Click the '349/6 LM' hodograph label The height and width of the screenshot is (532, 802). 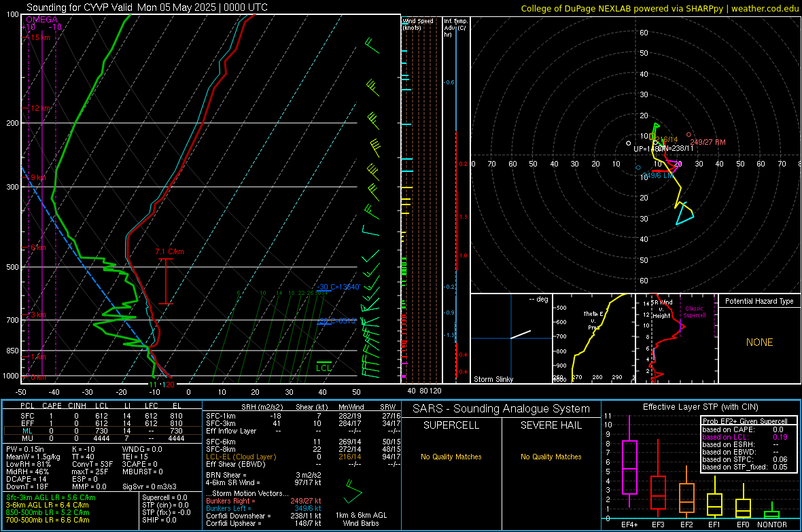[x=658, y=175]
